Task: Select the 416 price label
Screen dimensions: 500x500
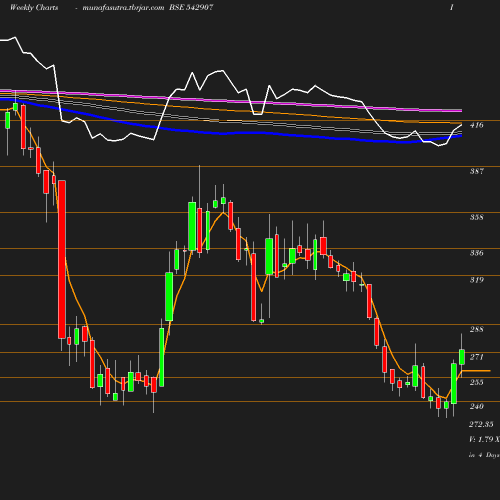Action: [476, 125]
